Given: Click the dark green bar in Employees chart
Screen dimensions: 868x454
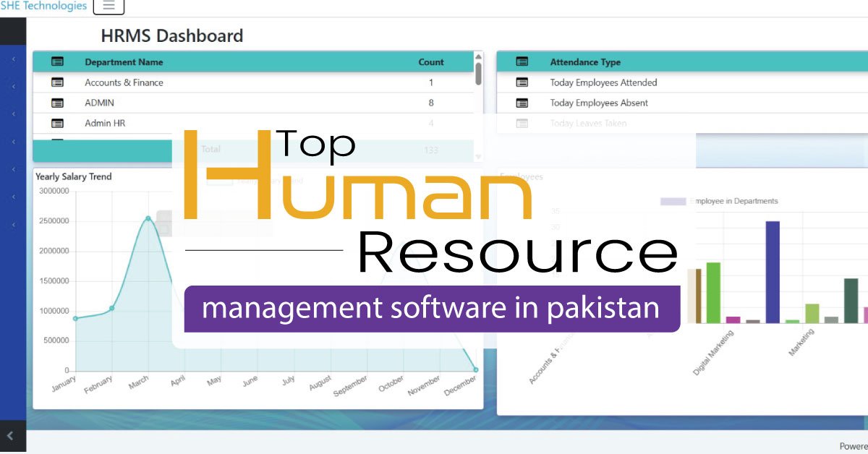Looking at the screenshot, I should [851, 301].
